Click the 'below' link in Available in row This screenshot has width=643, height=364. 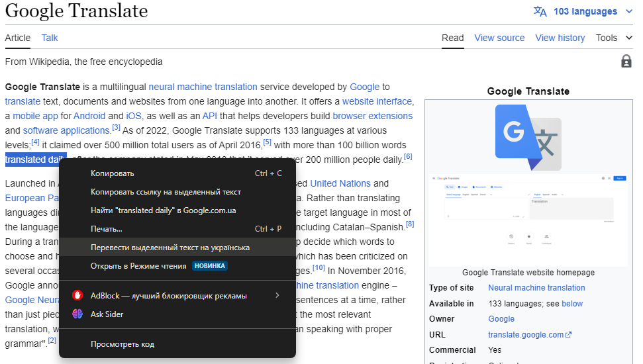point(572,303)
